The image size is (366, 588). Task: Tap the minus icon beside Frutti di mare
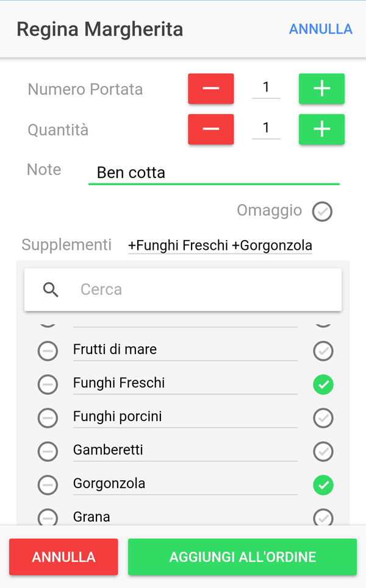click(48, 350)
